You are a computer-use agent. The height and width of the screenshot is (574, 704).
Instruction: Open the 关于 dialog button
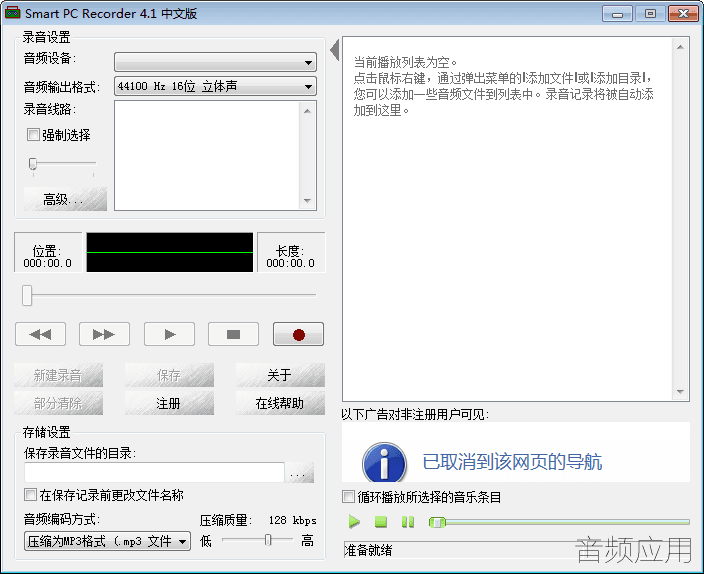[280, 375]
